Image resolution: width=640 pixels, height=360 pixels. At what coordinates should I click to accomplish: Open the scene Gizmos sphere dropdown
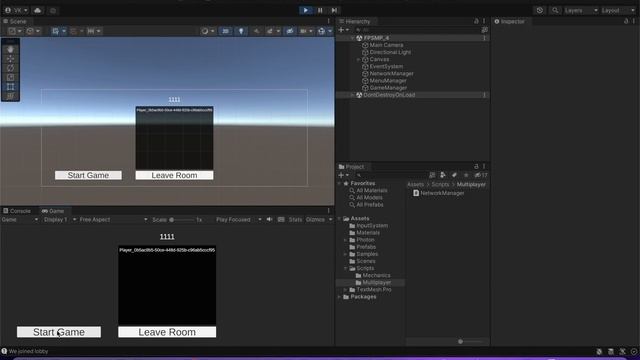(324, 31)
